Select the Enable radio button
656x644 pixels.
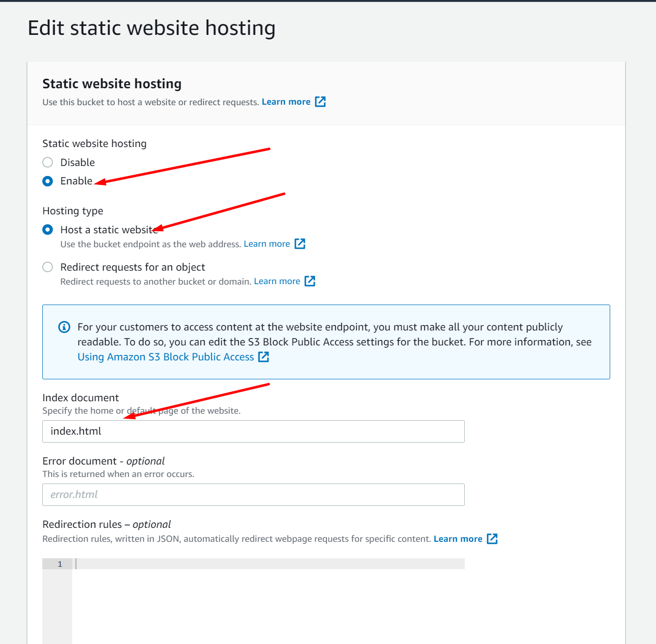(47, 181)
